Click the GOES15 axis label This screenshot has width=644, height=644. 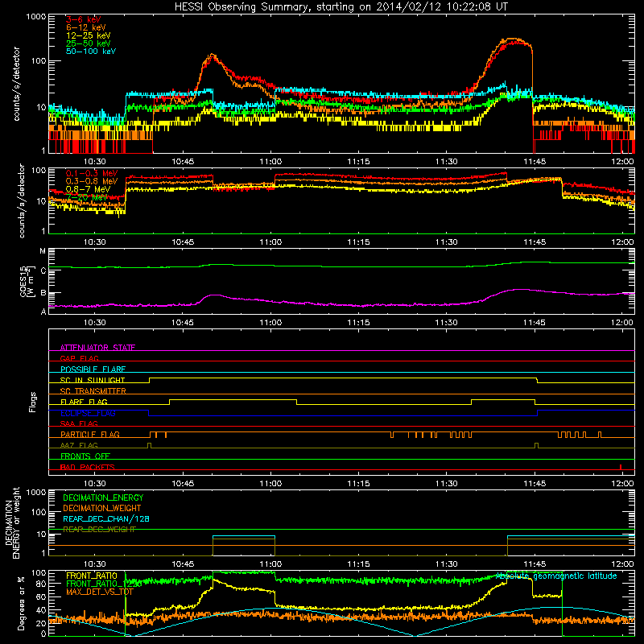click(x=26, y=281)
